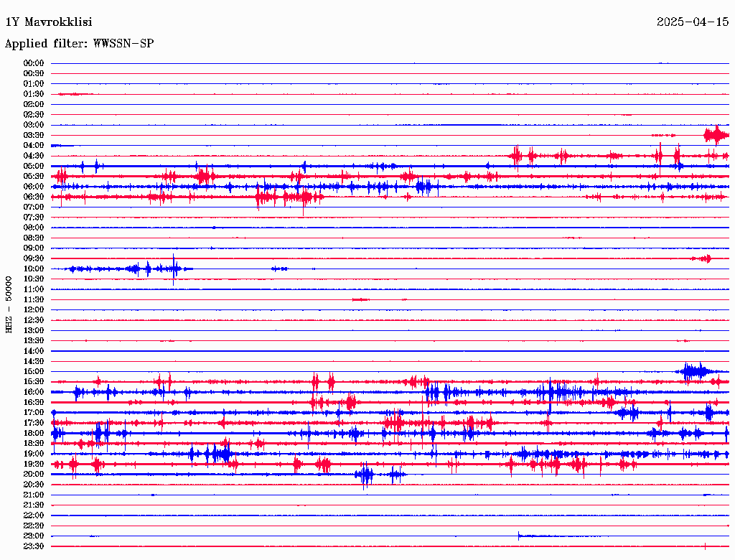Click the 21:00 time label
This screenshot has height=560, width=735.
coord(33,495)
